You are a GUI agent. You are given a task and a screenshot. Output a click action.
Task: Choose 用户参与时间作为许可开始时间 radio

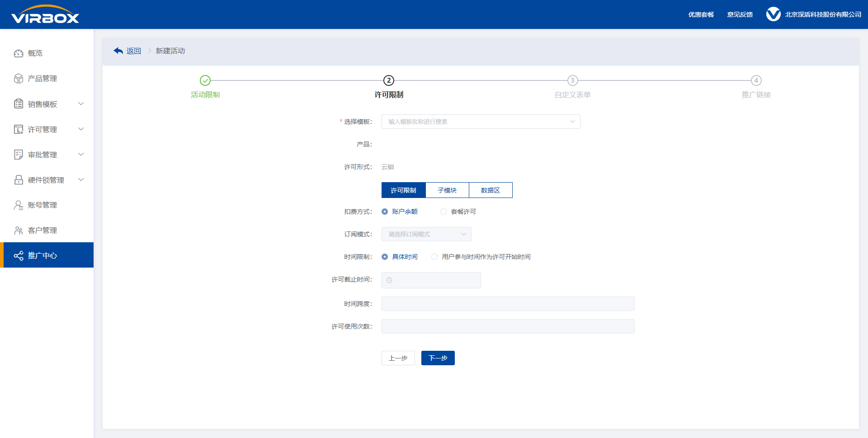(x=434, y=257)
